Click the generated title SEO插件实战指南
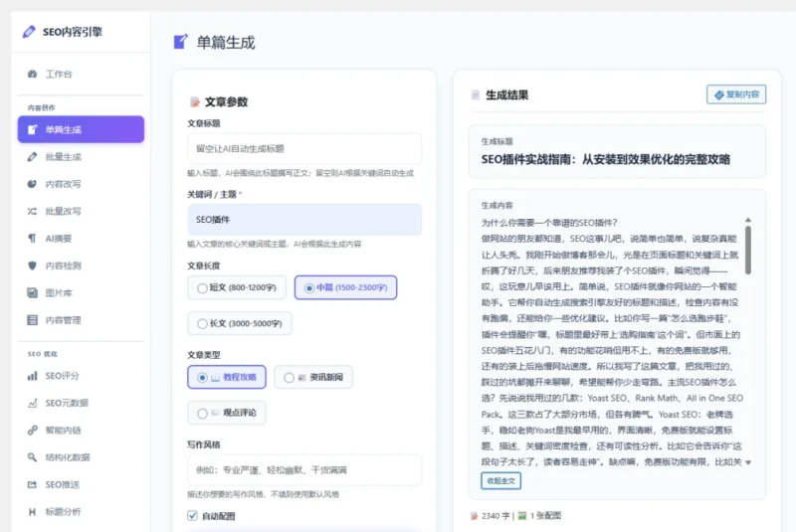Screen dimensions: 796x532 tap(606, 159)
